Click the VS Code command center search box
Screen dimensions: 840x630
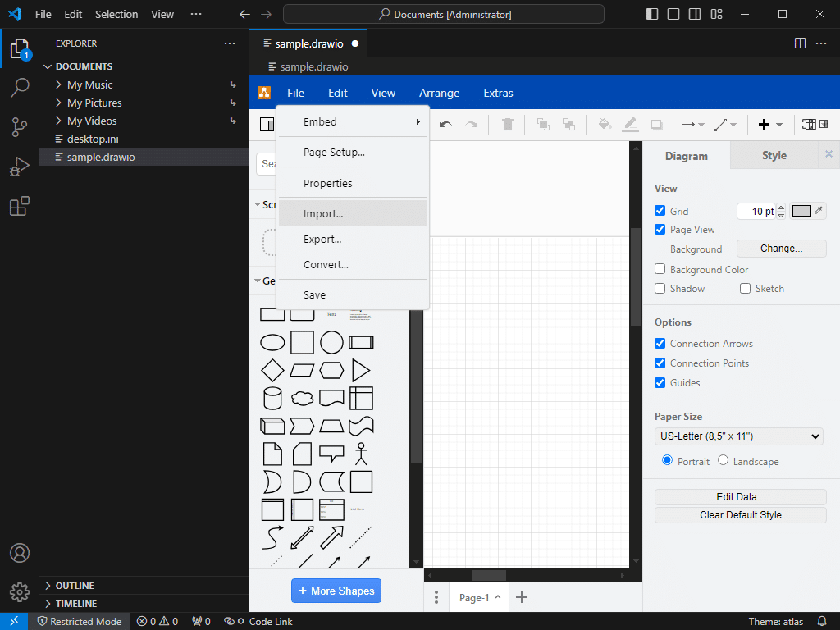tap(444, 14)
